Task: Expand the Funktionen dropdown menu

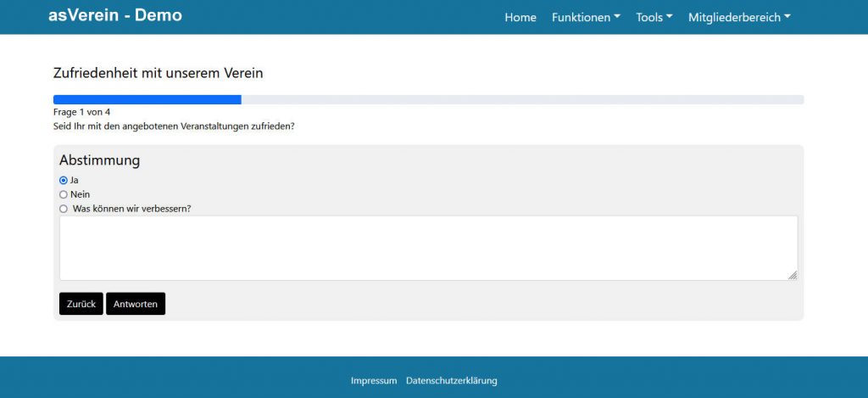Action: tap(586, 17)
